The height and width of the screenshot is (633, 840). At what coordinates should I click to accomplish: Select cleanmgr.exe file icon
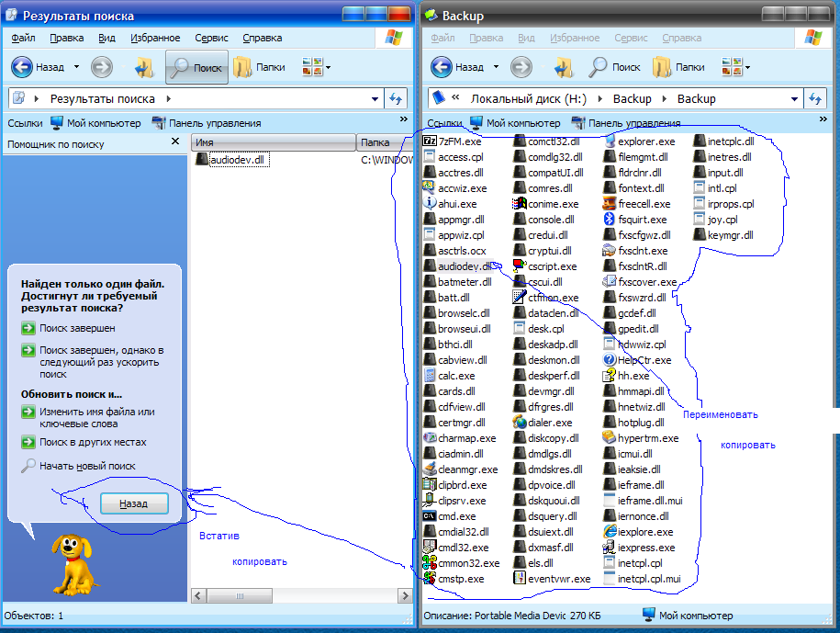point(430,469)
